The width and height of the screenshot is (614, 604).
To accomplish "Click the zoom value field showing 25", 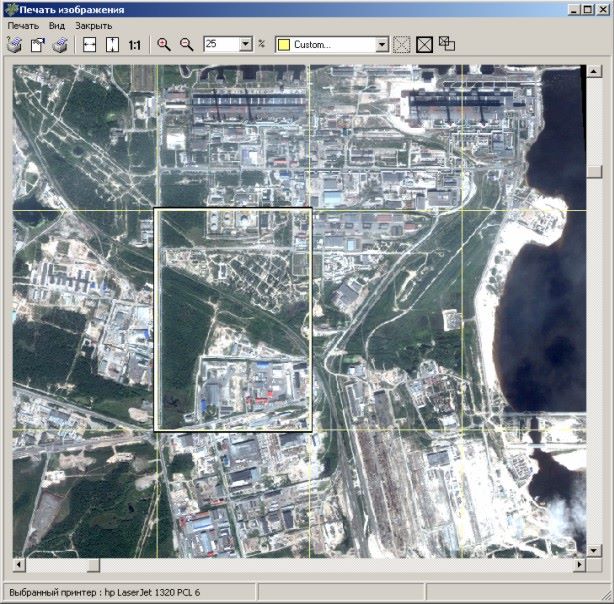I will coord(222,44).
